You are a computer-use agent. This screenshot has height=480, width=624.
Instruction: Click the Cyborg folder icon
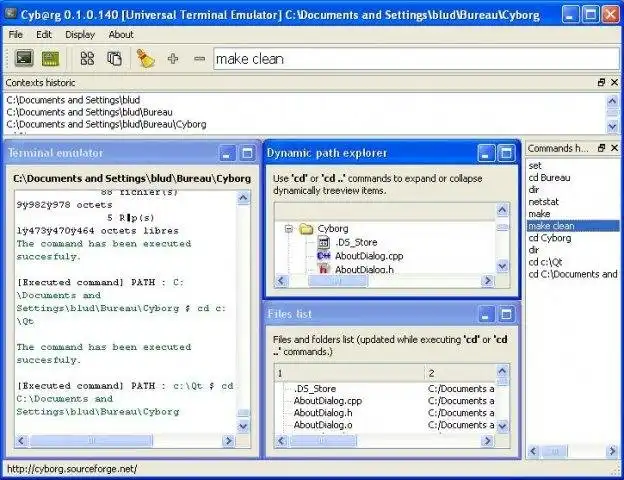(x=306, y=229)
